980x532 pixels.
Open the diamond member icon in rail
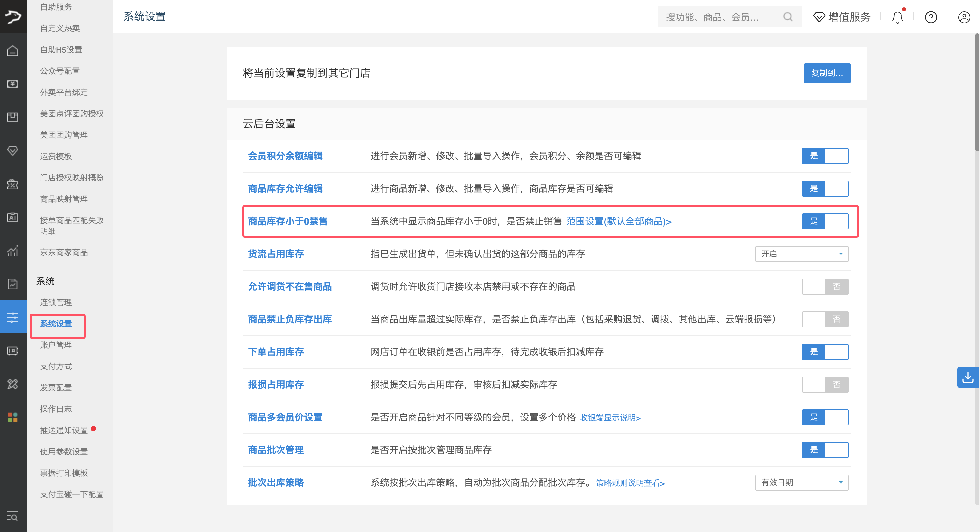[x=13, y=151]
